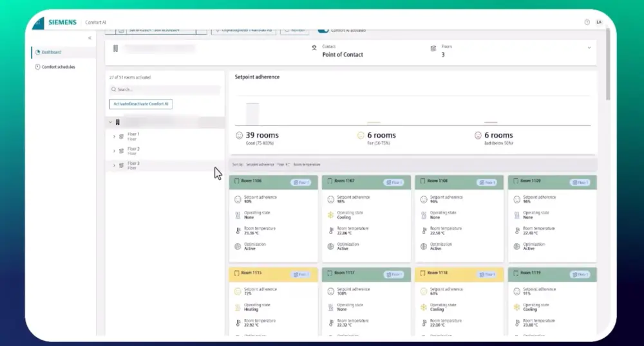Click the help question mark icon
The image size is (644, 346).
[587, 22]
